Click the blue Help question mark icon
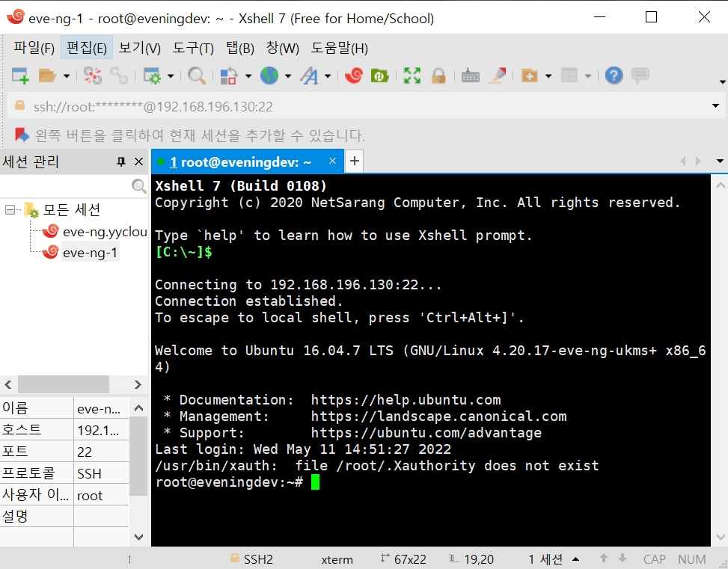Viewport: 728px width, 569px height. (614, 76)
